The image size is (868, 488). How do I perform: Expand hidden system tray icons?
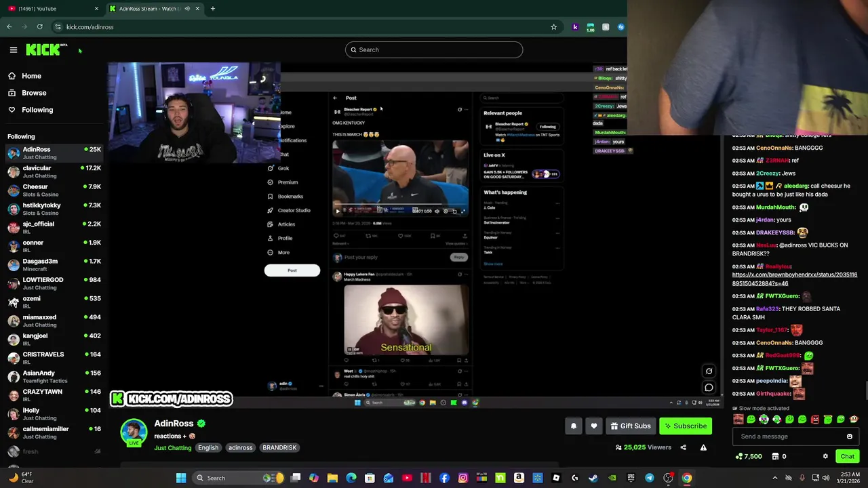pos(775,478)
